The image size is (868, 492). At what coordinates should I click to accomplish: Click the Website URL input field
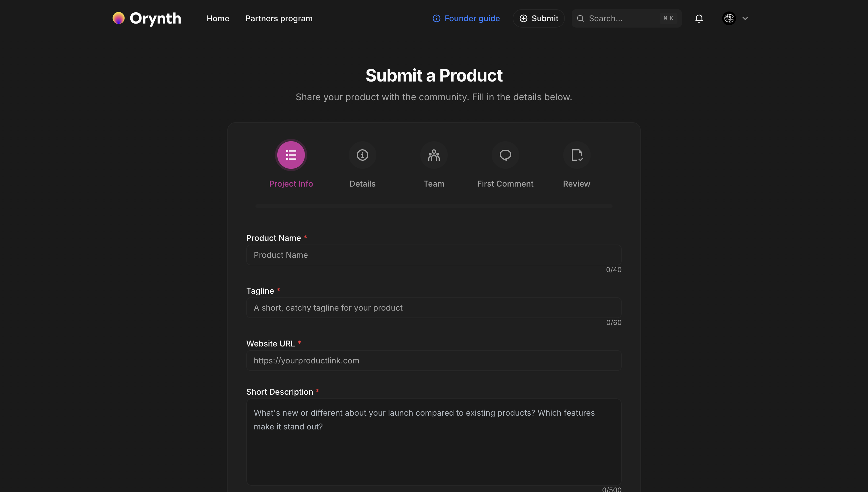coord(433,360)
